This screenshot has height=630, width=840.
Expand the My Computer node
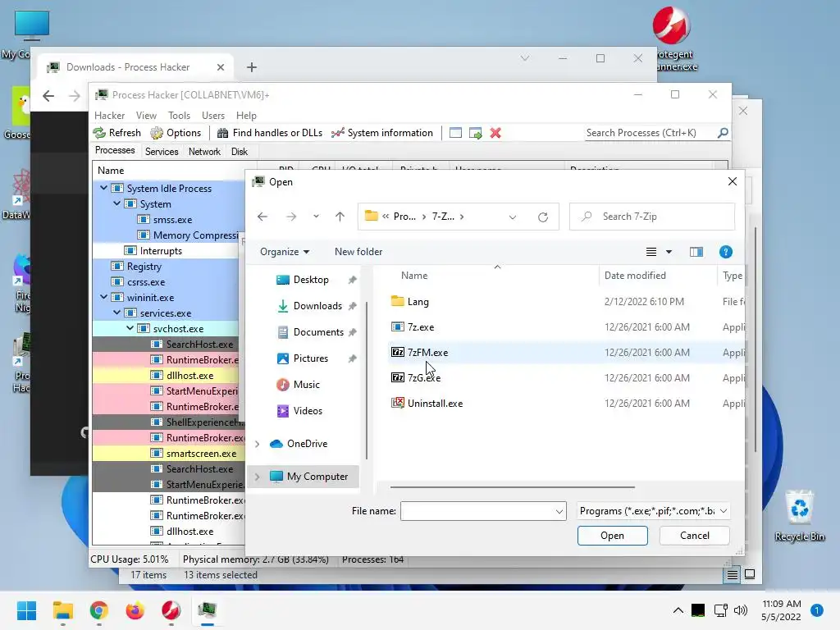257,477
